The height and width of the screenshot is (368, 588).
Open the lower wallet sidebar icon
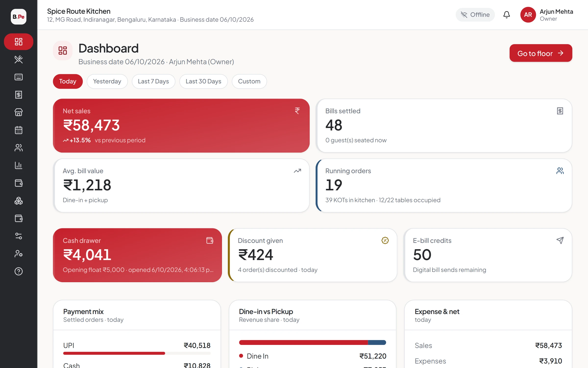tap(19, 218)
